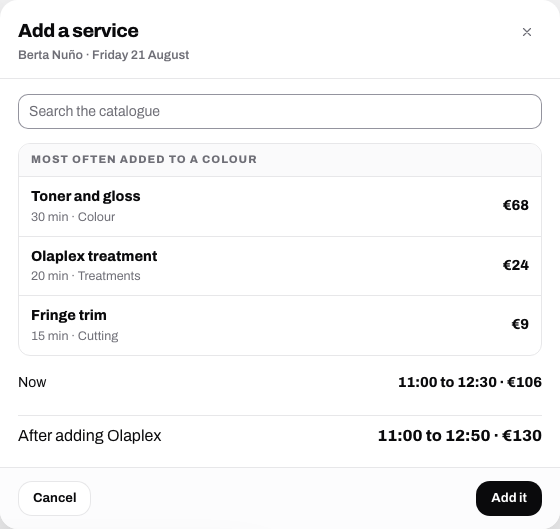560x529 pixels.
Task: Click the Most often added to a colour header
Action: click(x=144, y=159)
